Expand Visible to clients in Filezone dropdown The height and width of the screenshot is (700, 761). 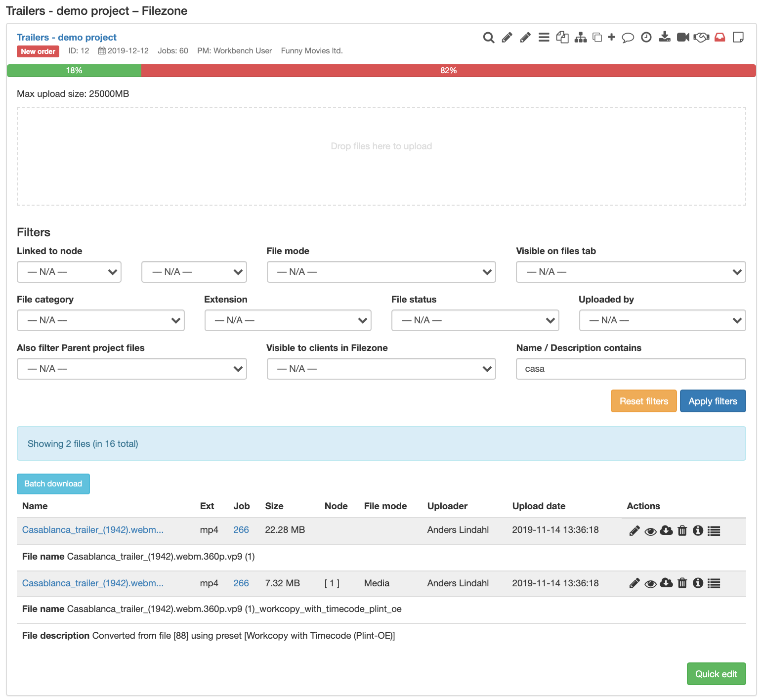381,369
